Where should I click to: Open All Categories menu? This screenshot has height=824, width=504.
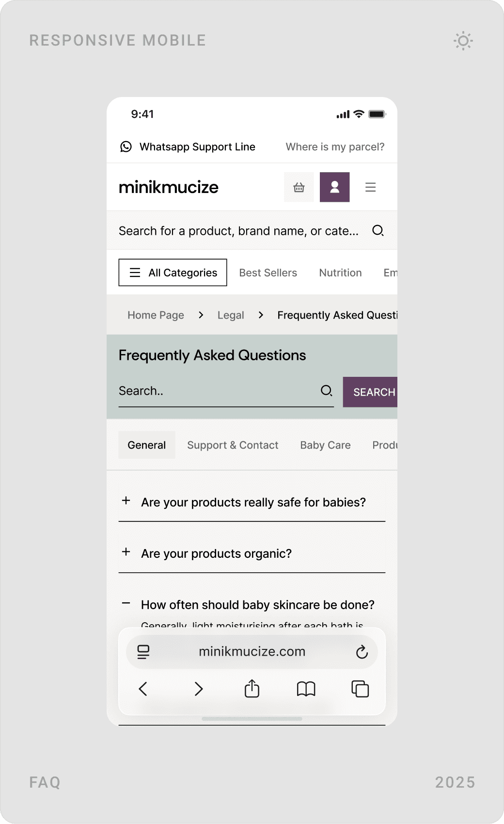[173, 273]
